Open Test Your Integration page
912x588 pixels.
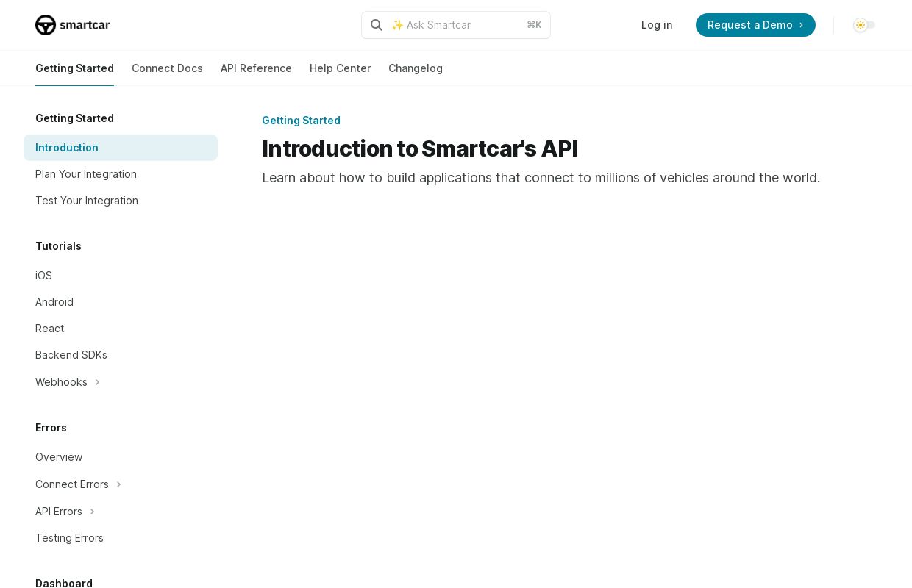(121, 201)
